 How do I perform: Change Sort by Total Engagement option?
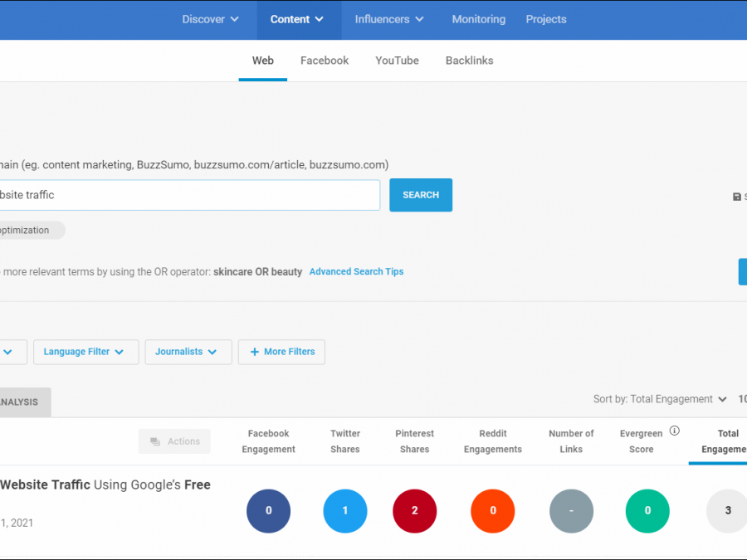coord(660,399)
